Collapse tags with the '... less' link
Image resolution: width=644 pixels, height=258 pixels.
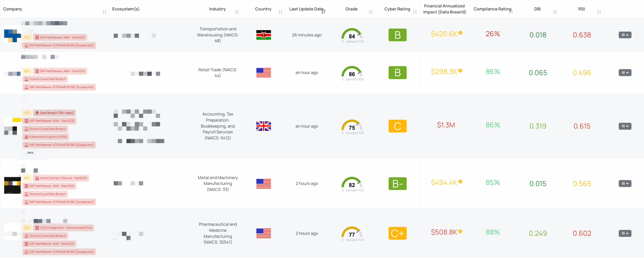click(29, 153)
